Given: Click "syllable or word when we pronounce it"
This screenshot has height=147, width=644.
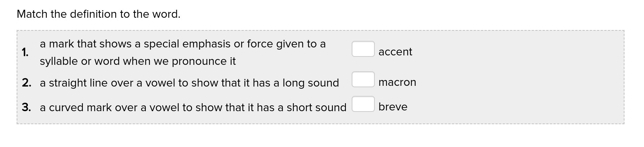Looking at the screenshot, I should (137, 61).
